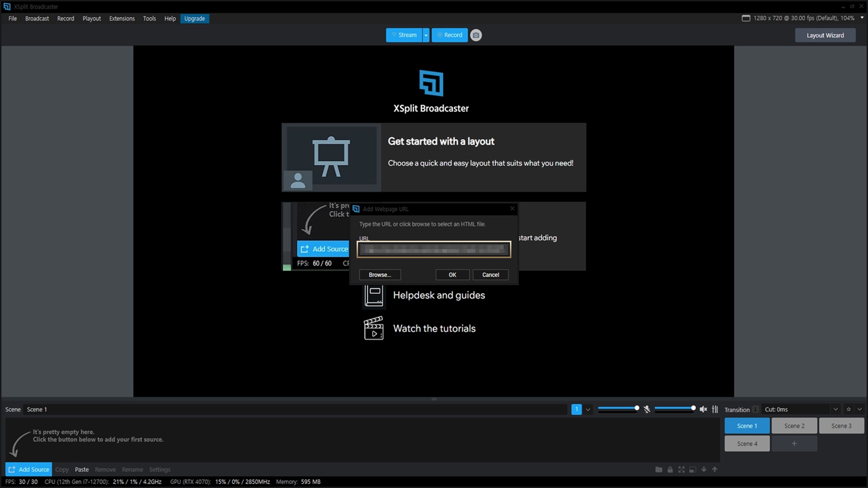The image size is (868, 488).
Task: Confirm the URL with OK
Action: pos(452,275)
